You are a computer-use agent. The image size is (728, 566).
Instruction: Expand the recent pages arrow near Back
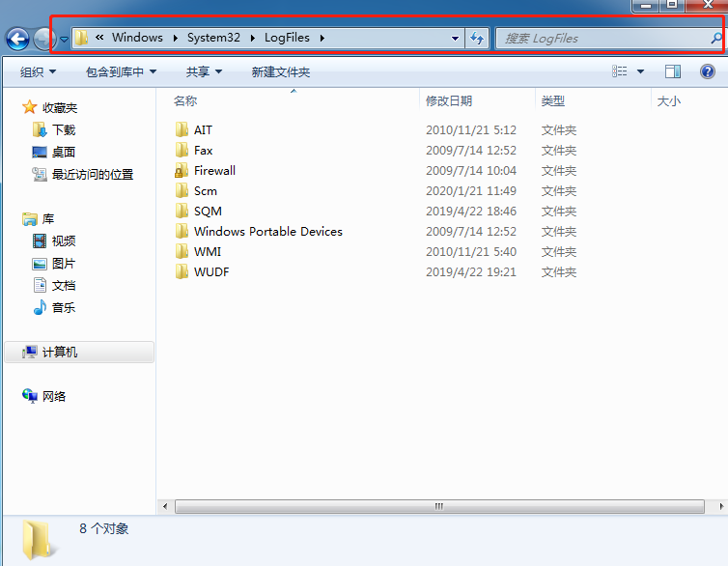(x=64, y=40)
